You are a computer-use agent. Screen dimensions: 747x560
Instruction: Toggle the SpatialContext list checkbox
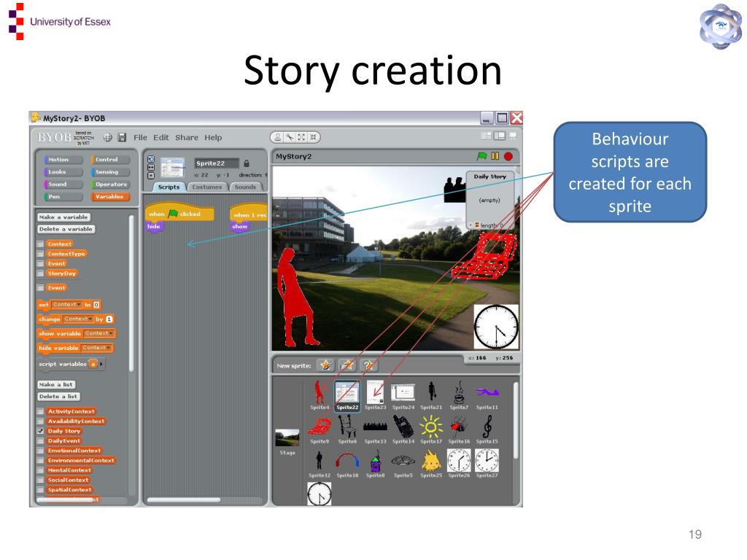(41, 490)
